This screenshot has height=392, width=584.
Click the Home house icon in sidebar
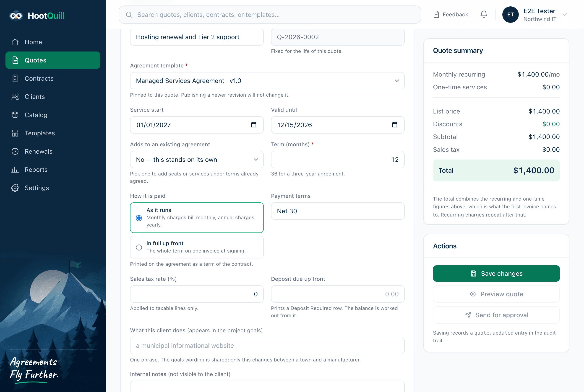pyautogui.click(x=15, y=42)
